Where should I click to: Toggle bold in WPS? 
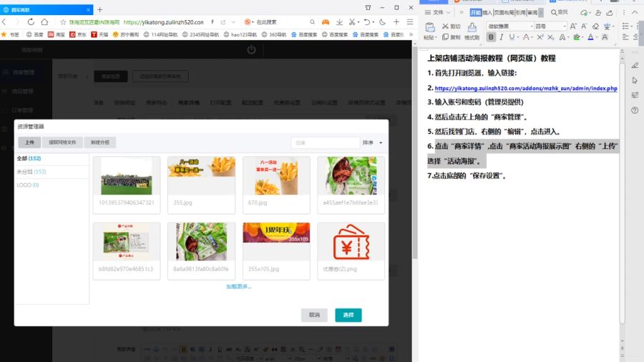coord(491,37)
